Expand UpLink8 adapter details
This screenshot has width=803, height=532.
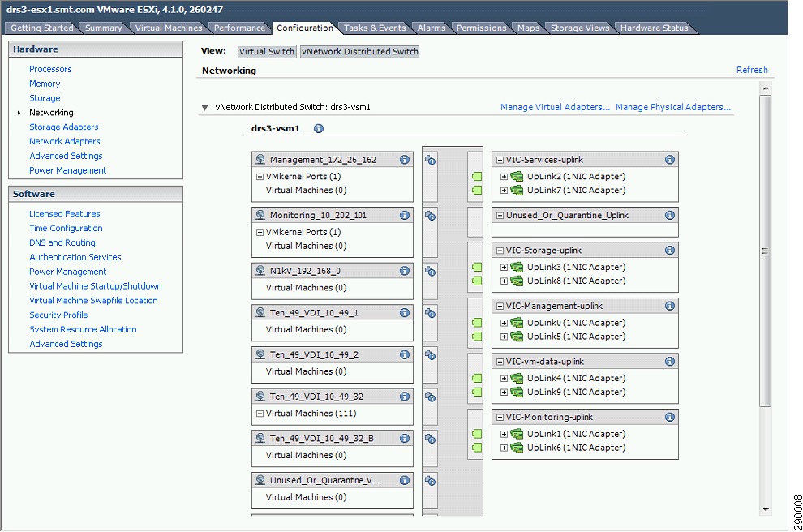504,281
